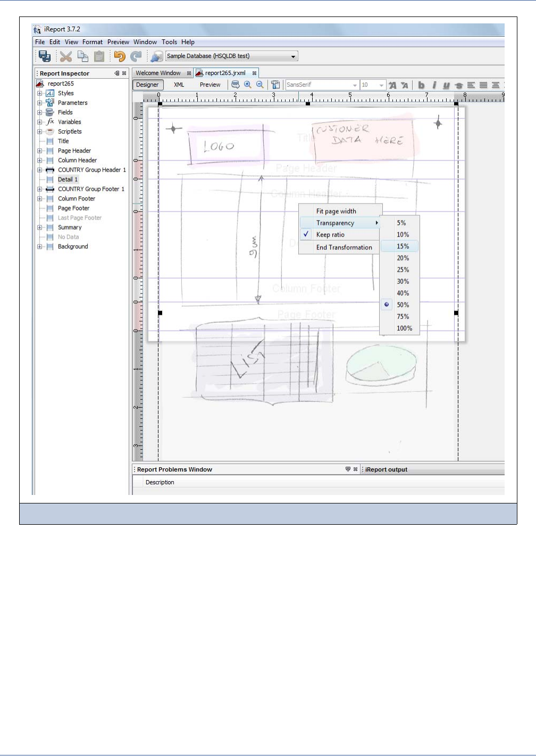Click the Redo arrow icon
The height and width of the screenshot is (756, 536).
pos(136,56)
